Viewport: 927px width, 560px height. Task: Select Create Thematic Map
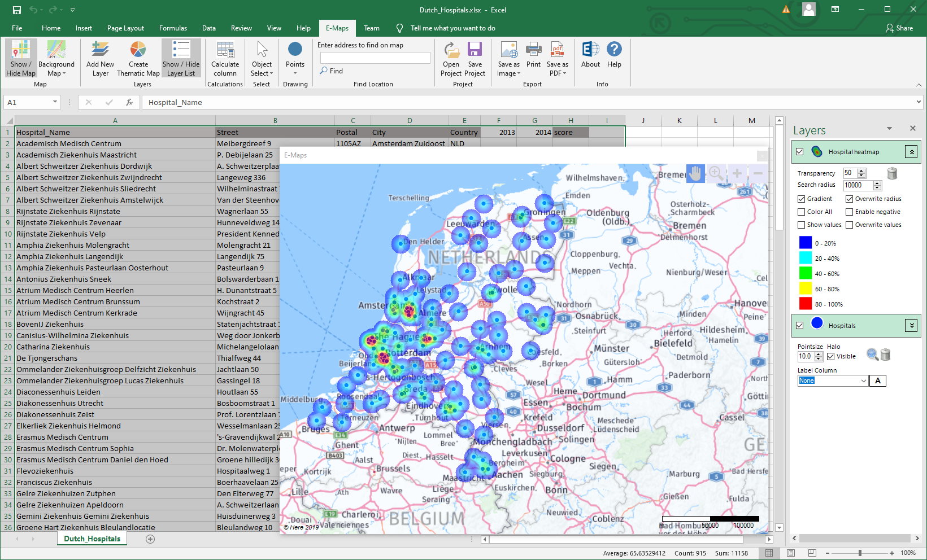pyautogui.click(x=137, y=58)
